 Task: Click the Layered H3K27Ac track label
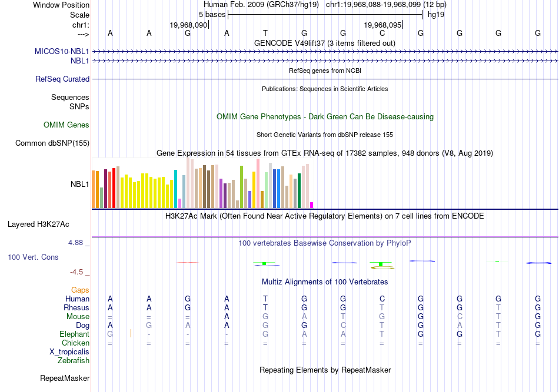(x=38, y=225)
